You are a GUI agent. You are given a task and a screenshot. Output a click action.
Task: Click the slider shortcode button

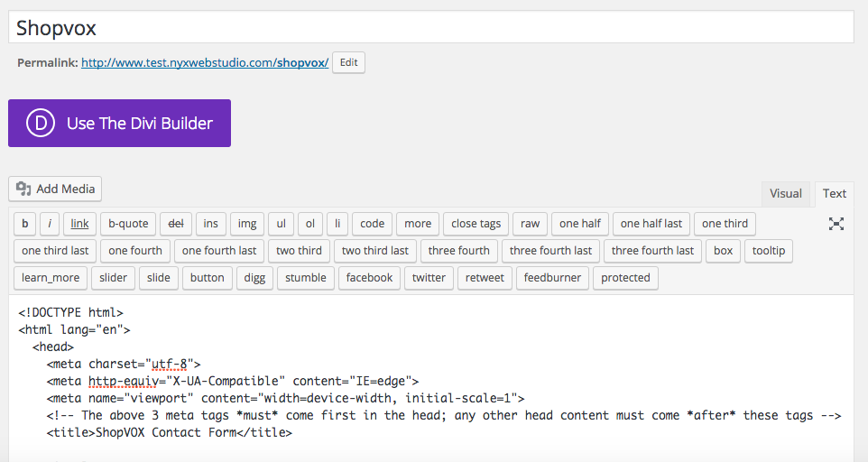pyautogui.click(x=114, y=278)
